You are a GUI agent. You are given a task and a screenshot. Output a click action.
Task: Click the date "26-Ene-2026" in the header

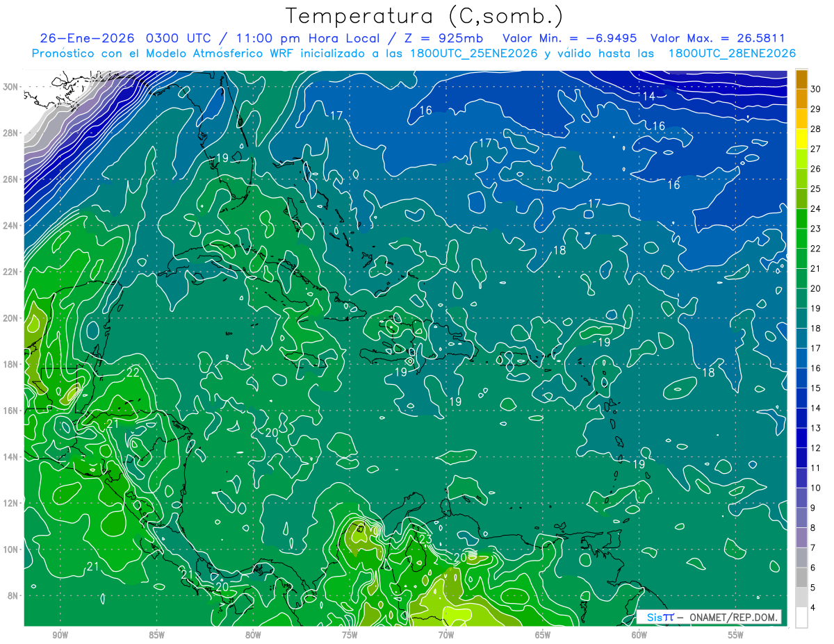[x=88, y=38]
